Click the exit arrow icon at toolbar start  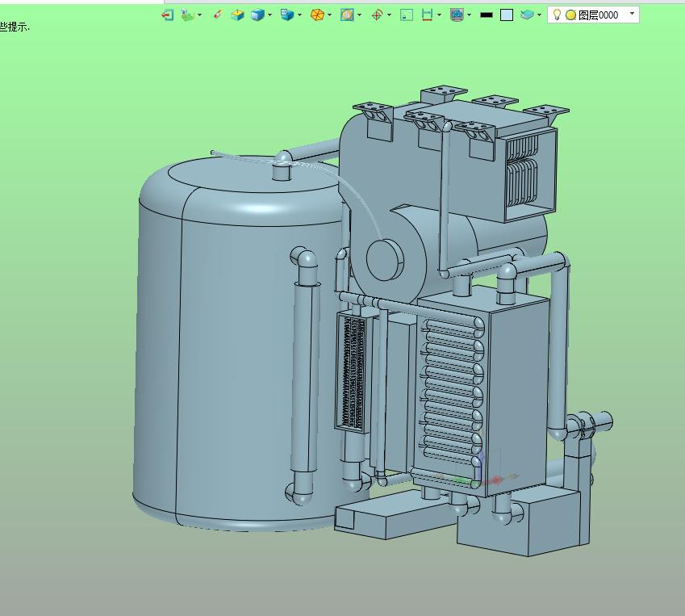click(168, 15)
